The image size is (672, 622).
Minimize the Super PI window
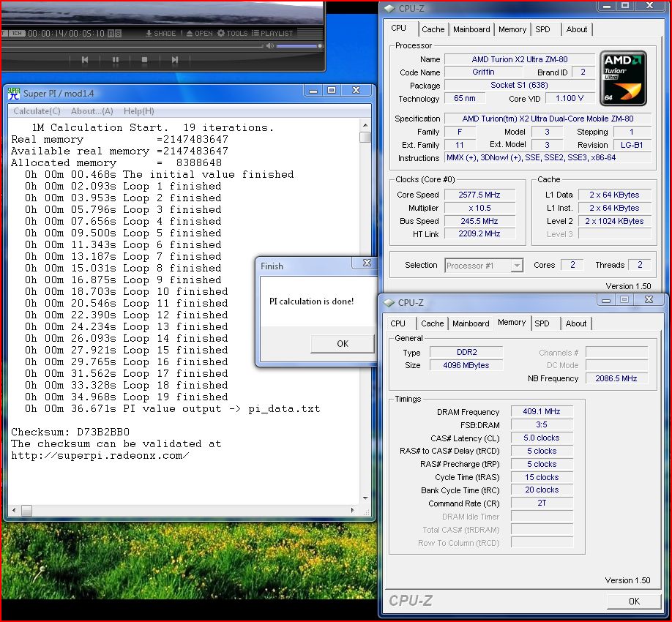[313, 90]
